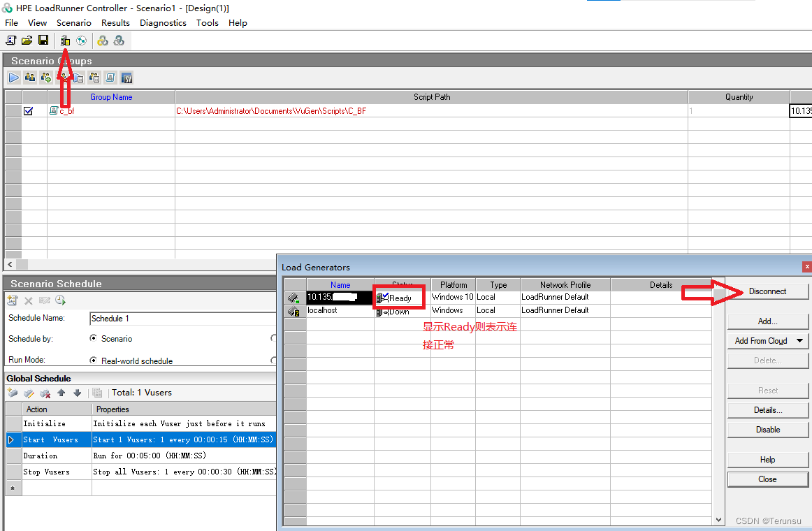Click the Load Generators list scroll-down arrow
The height and width of the screenshot is (531, 812).
pos(718,520)
